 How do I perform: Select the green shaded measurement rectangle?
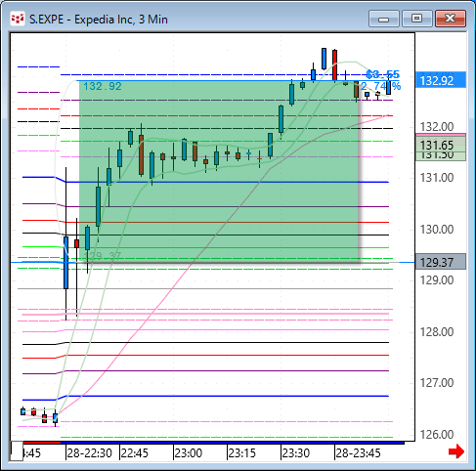click(x=219, y=171)
